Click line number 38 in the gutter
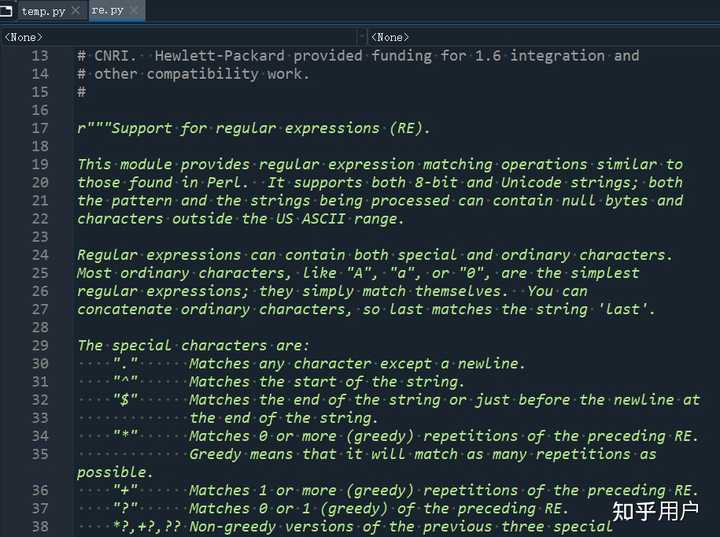Screen dimensions: 720x537 [39, 526]
